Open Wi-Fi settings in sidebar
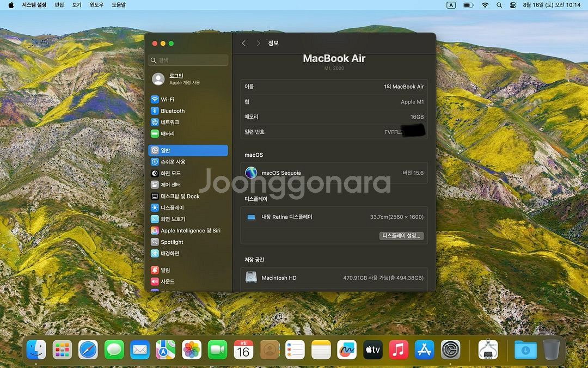Viewport: 588px width, 368px height. pyautogui.click(x=188, y=100)
